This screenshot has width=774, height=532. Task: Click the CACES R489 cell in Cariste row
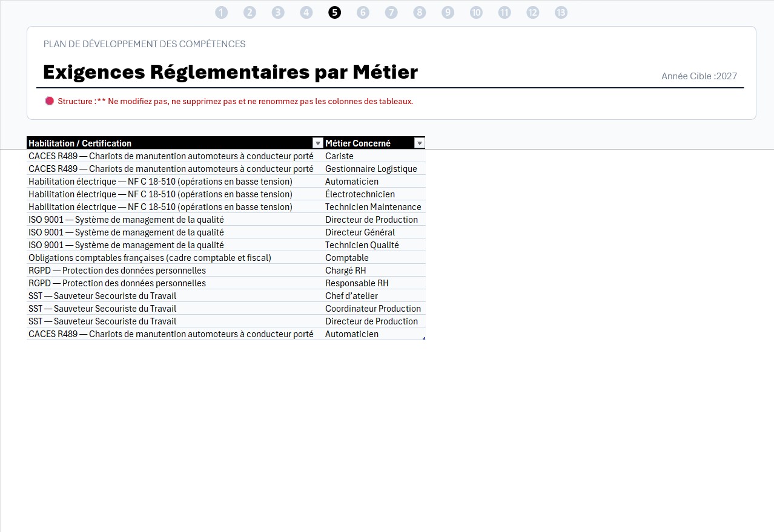coord(175,156)
